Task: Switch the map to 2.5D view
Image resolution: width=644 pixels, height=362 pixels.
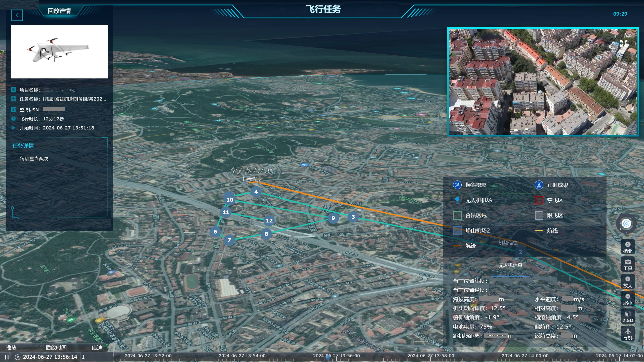Action: coord(627,317)
